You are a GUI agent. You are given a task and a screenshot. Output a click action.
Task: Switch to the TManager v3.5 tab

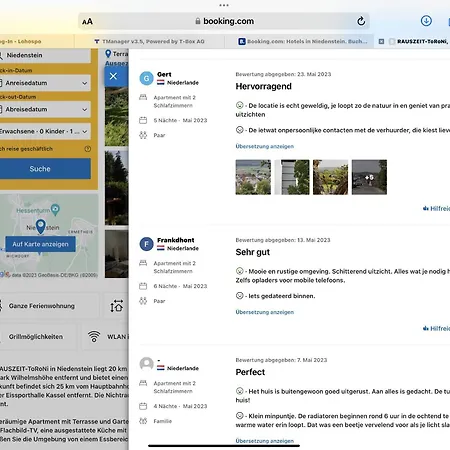[x=150, y=41]
